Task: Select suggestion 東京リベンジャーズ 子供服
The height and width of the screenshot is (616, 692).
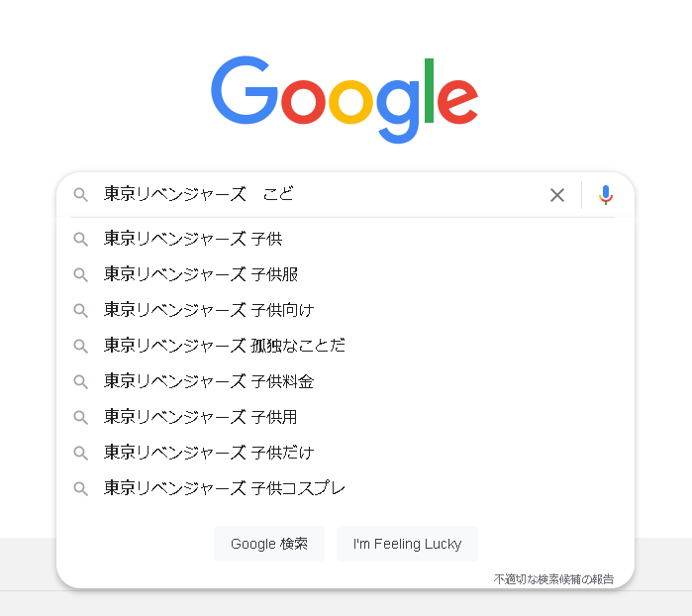Action: (346, 274)
